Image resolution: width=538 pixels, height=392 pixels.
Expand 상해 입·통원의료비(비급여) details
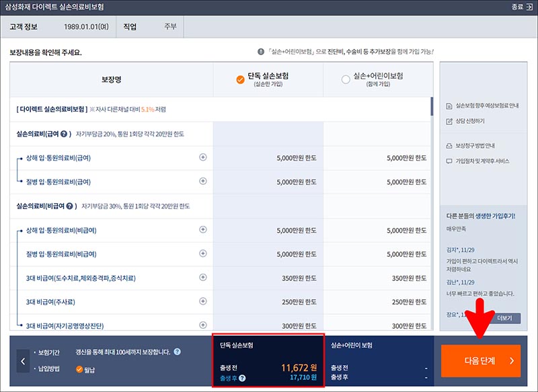203,229
